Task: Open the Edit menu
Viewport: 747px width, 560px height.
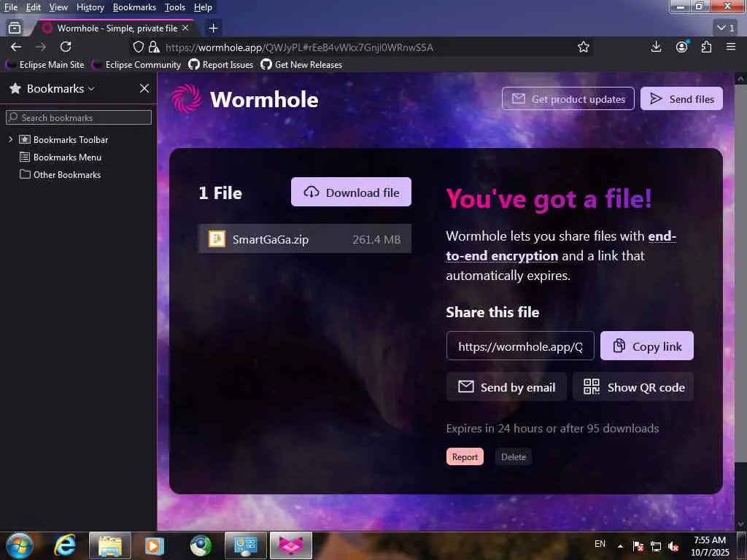Action: pos(33,7)
